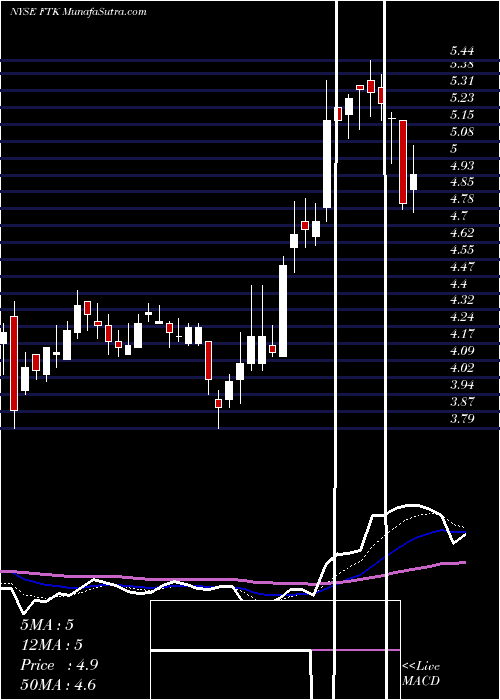The image size is (500, 700).
Task: Click the 5.31 price axis label
Action: 461,81
